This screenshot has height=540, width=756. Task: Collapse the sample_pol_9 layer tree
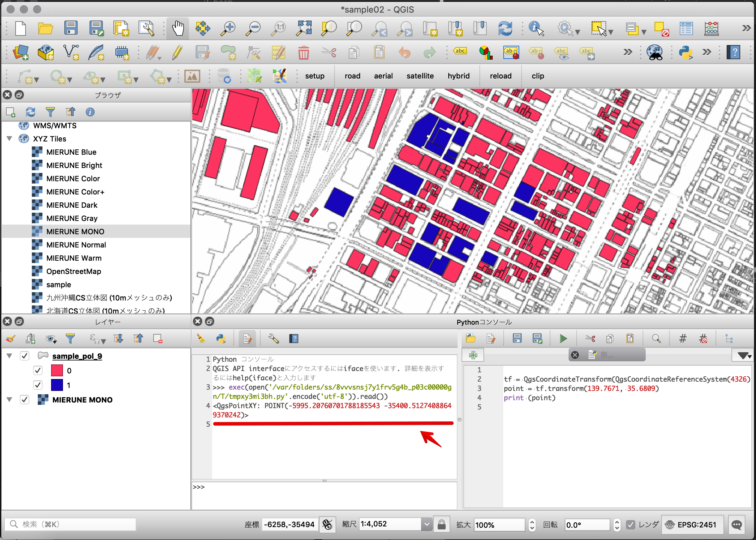pos(9,356)
